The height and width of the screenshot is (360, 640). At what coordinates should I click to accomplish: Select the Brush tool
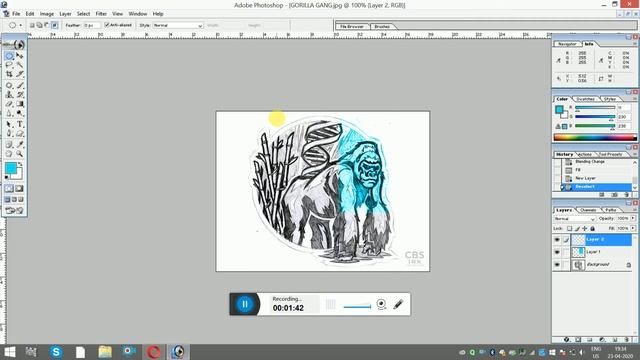[20, 85]
